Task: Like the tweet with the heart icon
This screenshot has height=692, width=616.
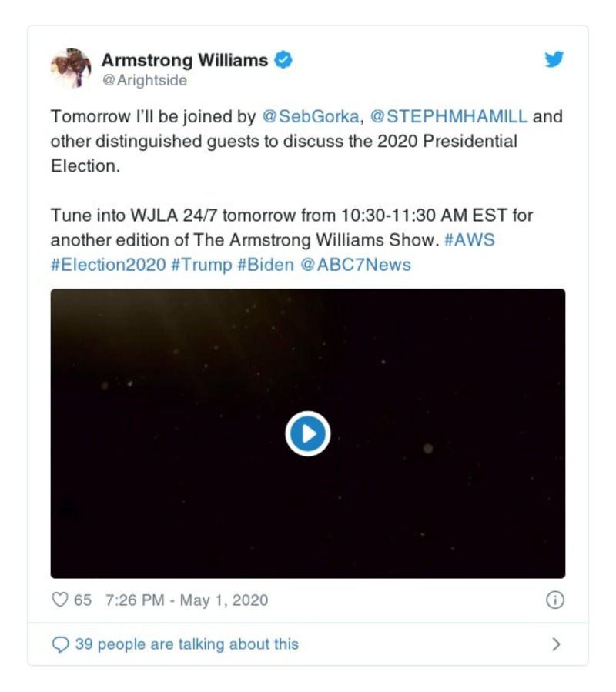Action: tap(60, 600)
